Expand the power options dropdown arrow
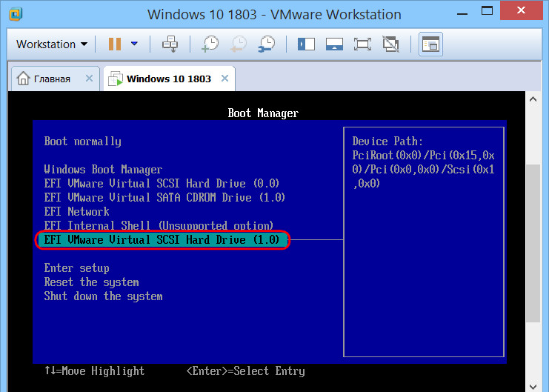Viewport: 549px width, 392px height. [134, 44]
